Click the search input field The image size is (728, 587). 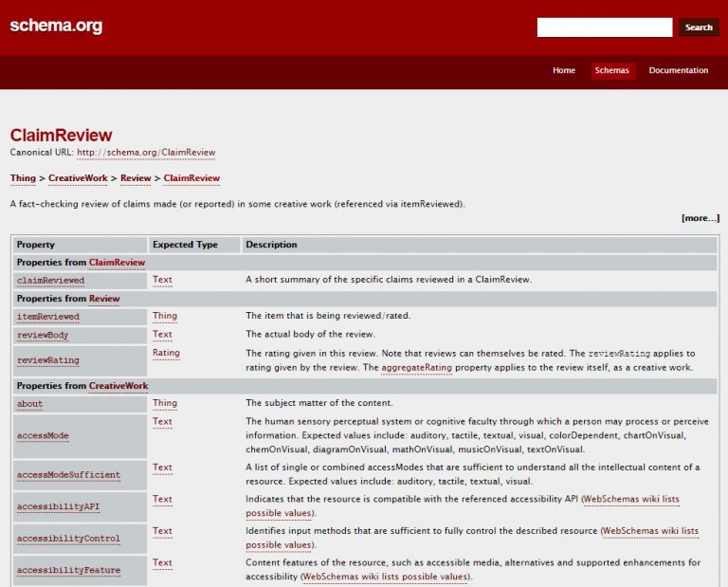point(604,28)
